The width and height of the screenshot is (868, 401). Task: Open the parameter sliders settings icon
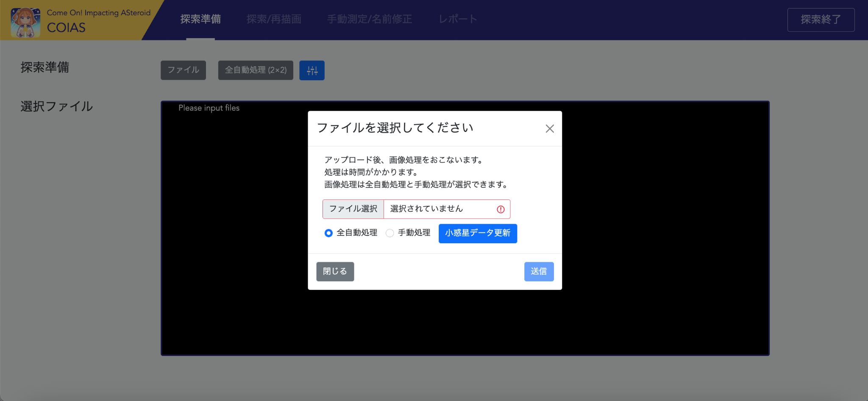[x=312, y=70]
